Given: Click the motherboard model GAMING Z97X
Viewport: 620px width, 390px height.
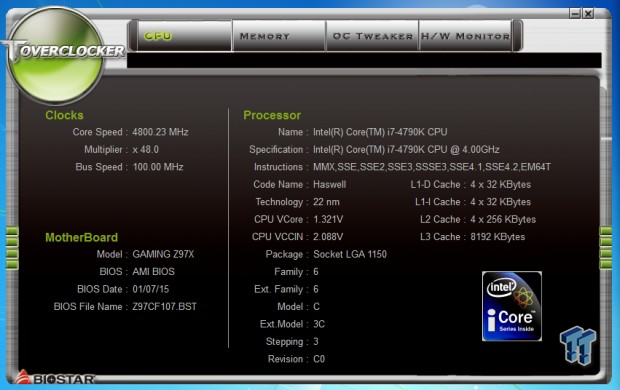Looking at the screenshot, I should coord(163,254).
